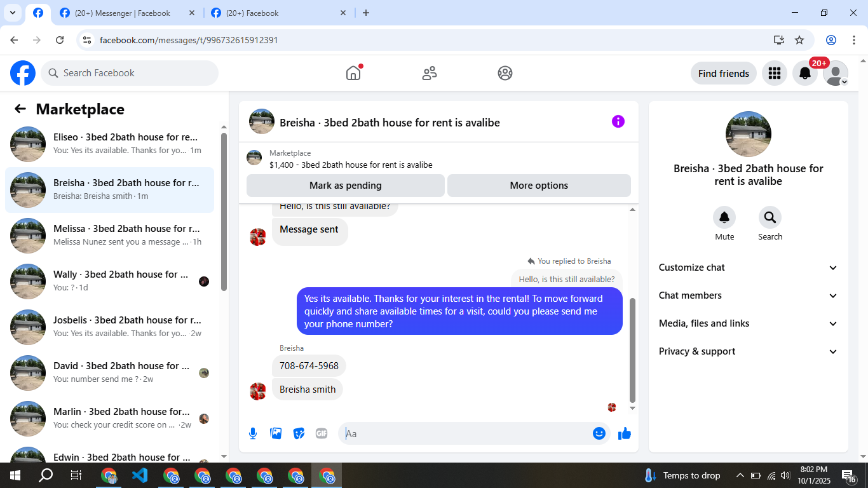
Task: Open the Windows Start menu
Action: [15, 475]
